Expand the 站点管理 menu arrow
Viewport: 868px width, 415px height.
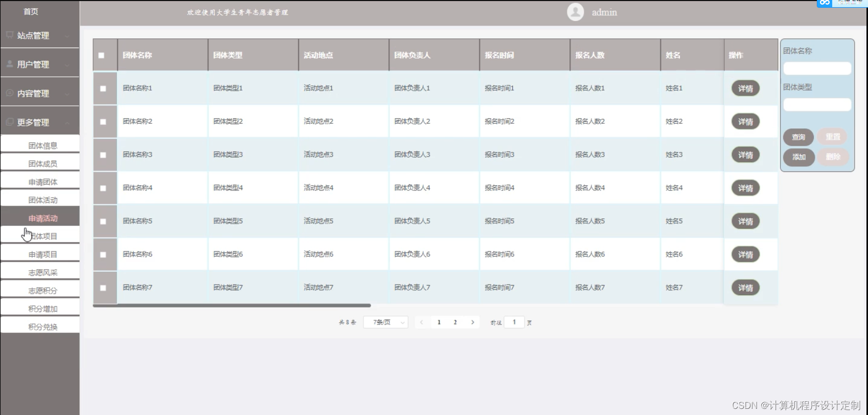(x=67, y=36)
